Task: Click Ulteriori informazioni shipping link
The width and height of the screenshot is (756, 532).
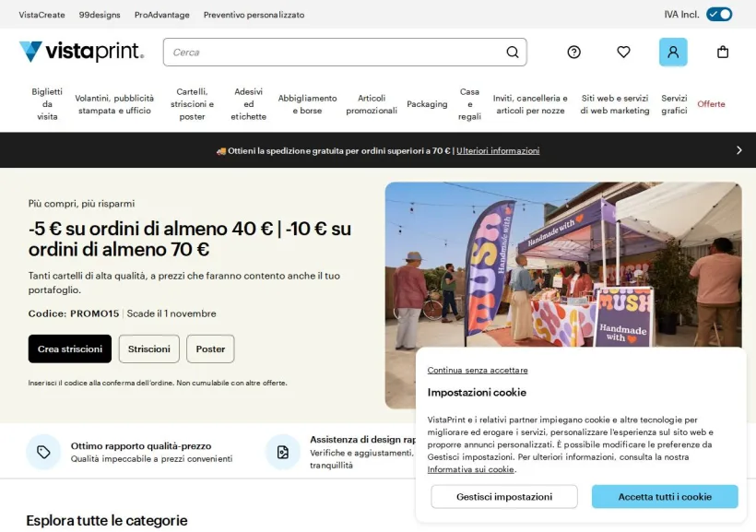Action: (498, 150)
